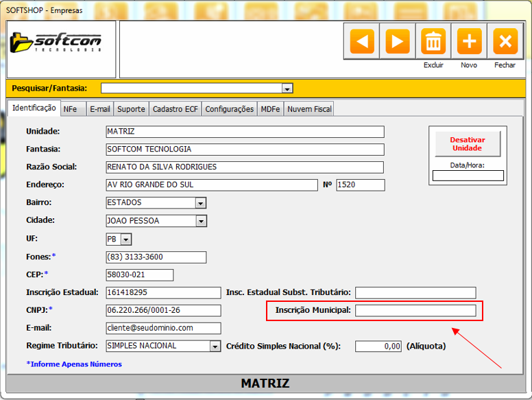
Task: Click the Inscrição Municipal input field
Action: tap(415, 311)
